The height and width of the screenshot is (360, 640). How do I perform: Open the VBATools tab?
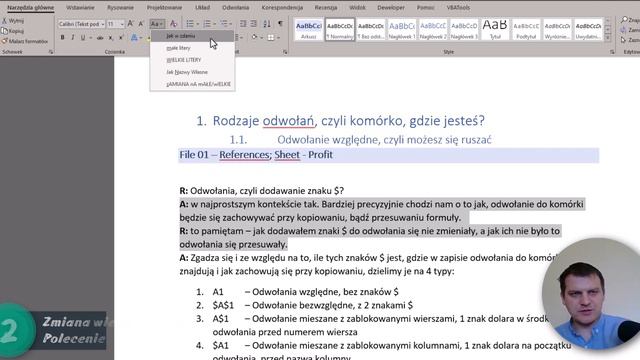pos(458,7)
